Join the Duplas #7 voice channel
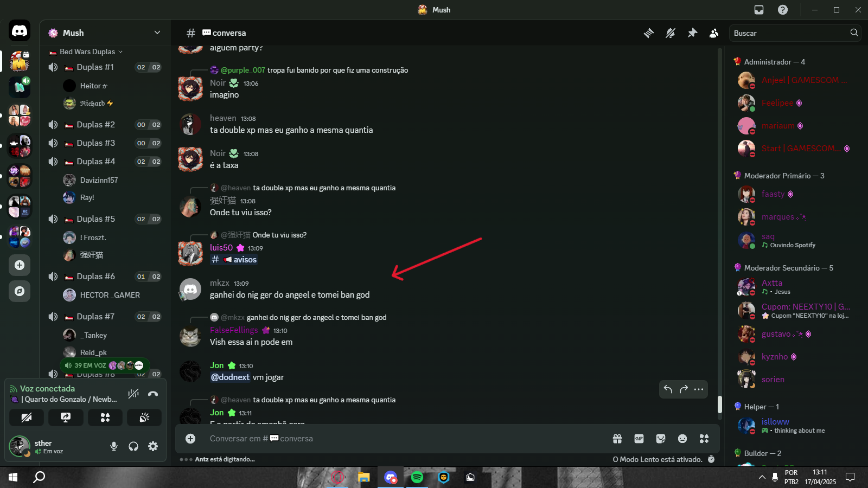The width and height of the screenshot is (868, 488). pyautogui.click(x=105, y=317)
